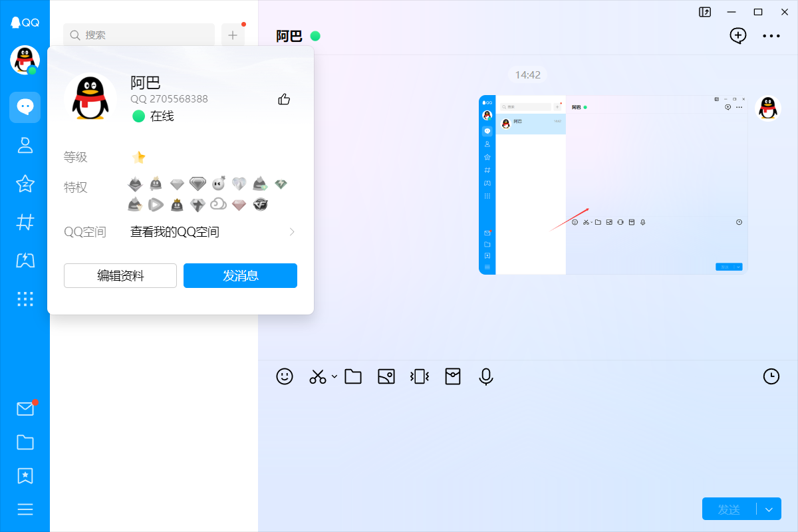
Task: Open the screenshot image in chat
Action: (x=613, y=184)
